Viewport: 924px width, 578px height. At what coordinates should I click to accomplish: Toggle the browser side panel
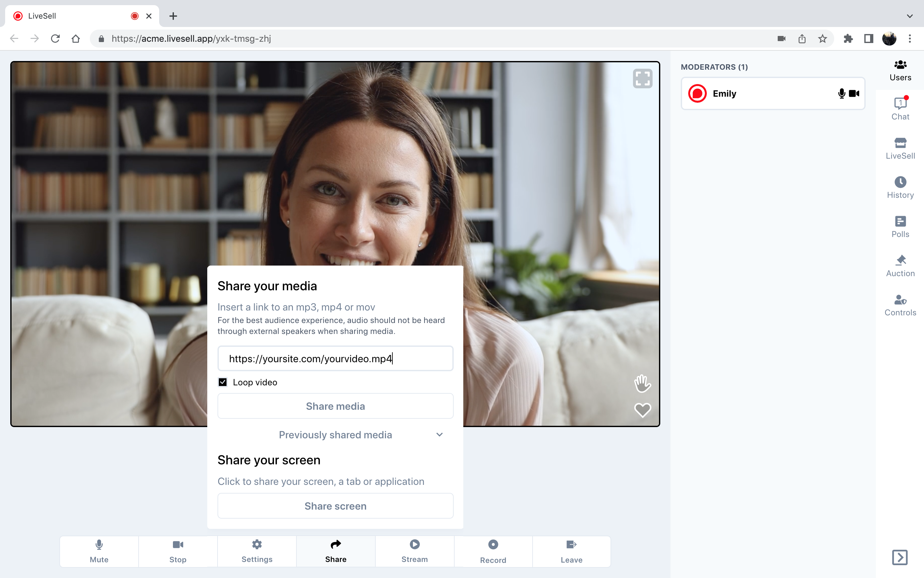click(868, 39)
